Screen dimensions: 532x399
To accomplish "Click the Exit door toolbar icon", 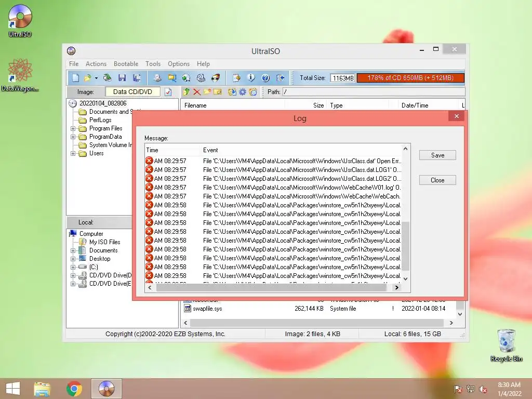I will click(x=280, y=78).
